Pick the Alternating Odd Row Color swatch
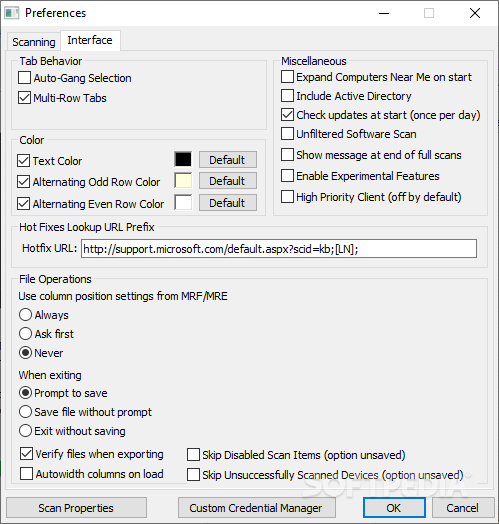499x524 pixels. [183, 181]
